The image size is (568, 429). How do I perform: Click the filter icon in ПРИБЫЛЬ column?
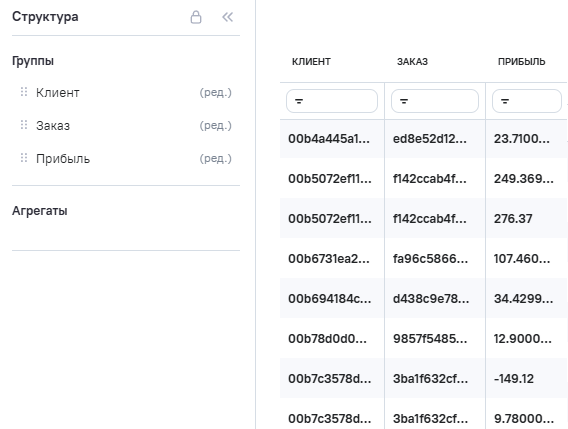coord(505,101)
